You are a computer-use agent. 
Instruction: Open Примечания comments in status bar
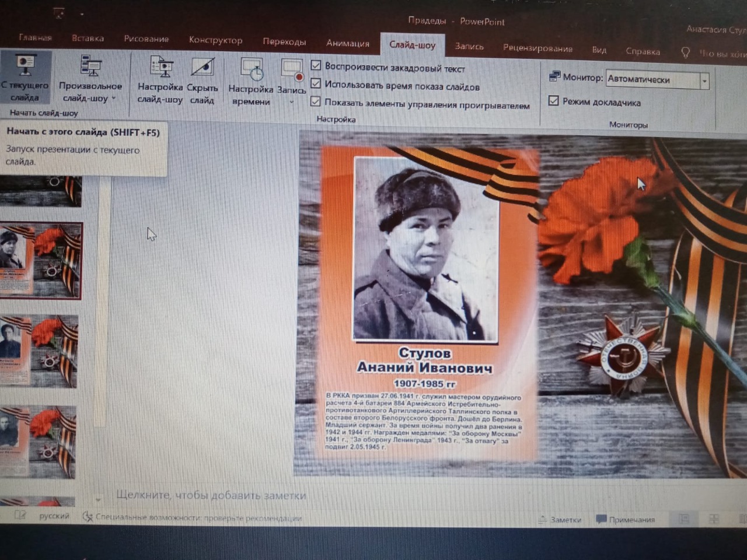(625, 519)
